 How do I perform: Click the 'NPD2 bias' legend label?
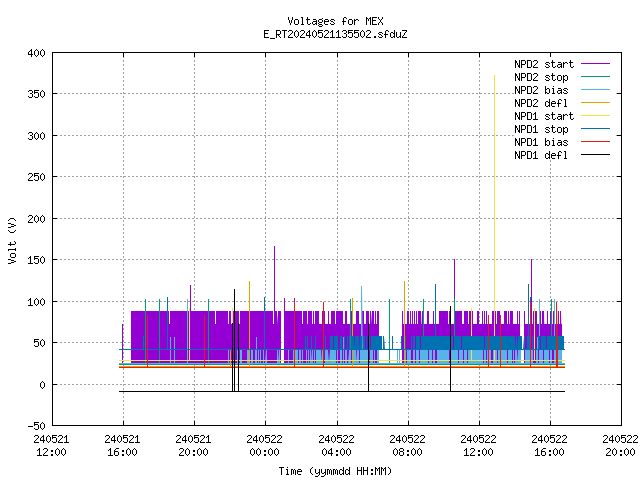tap(541, 90)
